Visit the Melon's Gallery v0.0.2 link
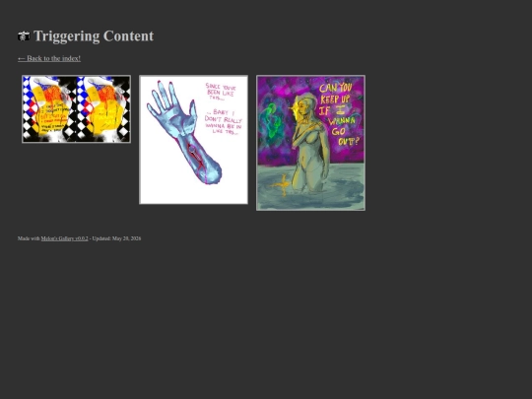Image resolution: width=532 pixels, height=399 pixels. coord(64,238)
